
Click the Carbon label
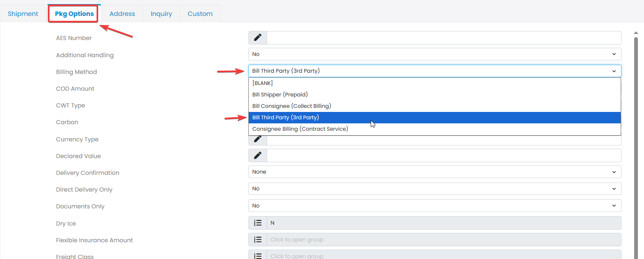pos(67,122)
